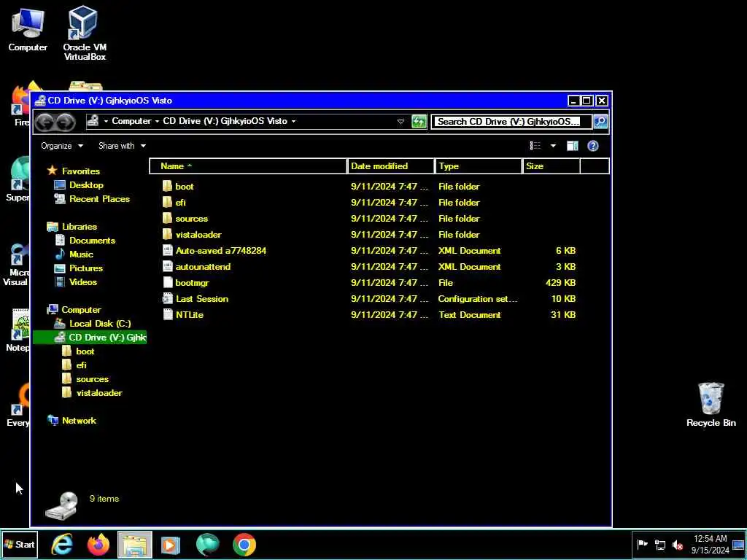Open the Organize dropdown menu
This screenshot has width=747, height=560.
(x=62, y=146)
